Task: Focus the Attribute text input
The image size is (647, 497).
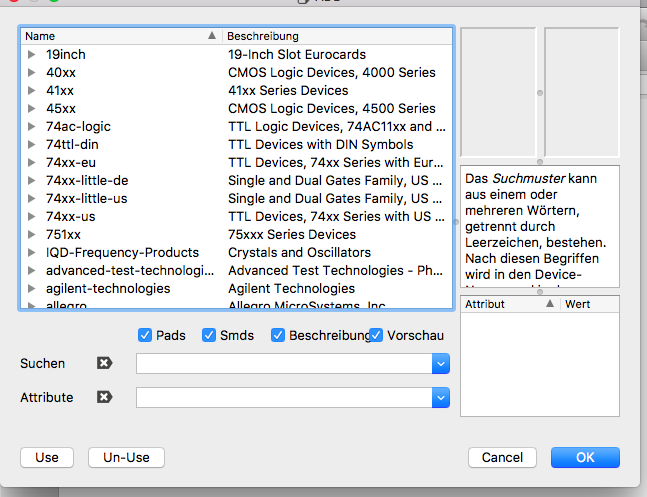Action: (284, 398)
